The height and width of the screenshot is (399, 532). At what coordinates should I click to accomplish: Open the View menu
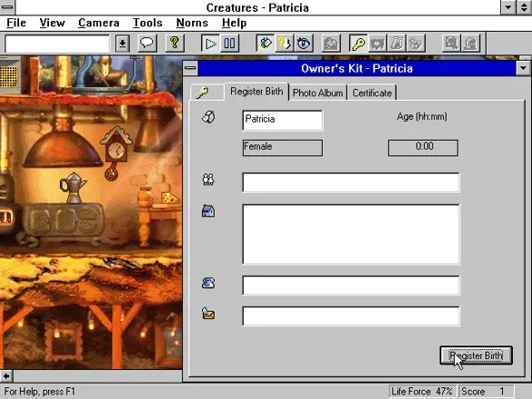click(x=52, y=23)
